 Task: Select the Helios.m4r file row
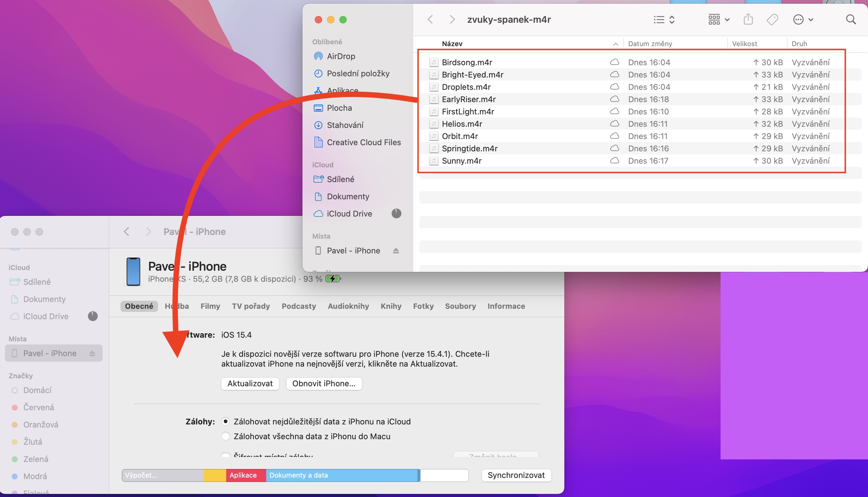(462, 124)
